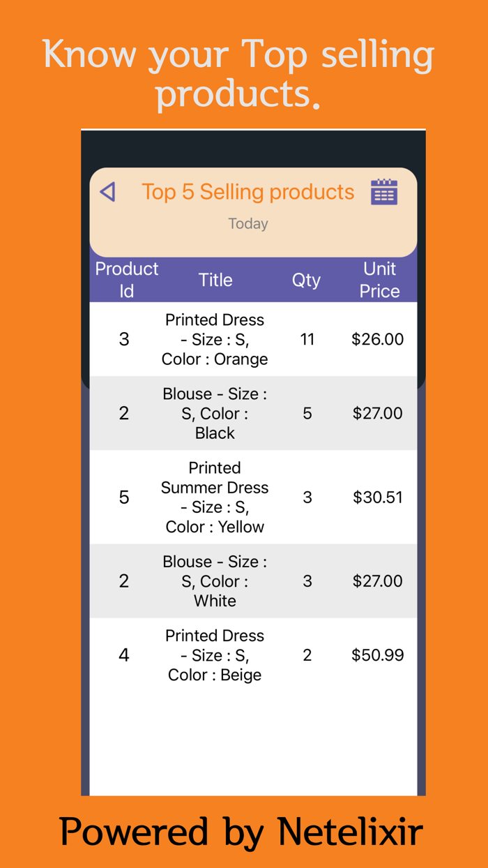The height and width of the screenshot is (868, 488).
Task: Select the 'Title' column header
Action: (215, 279)
